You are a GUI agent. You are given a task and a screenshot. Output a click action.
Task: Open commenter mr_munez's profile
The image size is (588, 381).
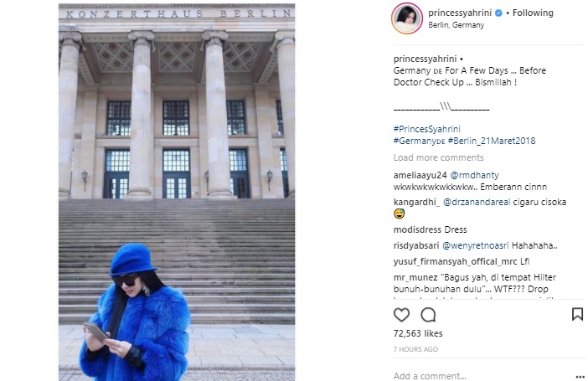[415, 277]
